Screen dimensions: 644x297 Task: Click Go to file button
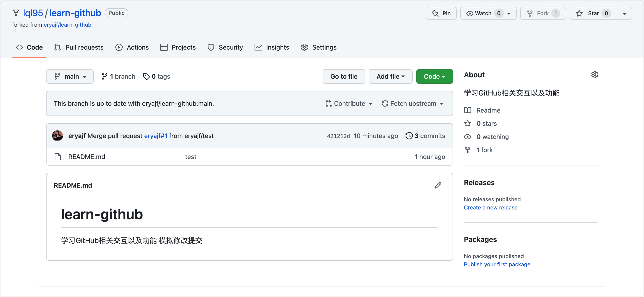tap(344, 76)
